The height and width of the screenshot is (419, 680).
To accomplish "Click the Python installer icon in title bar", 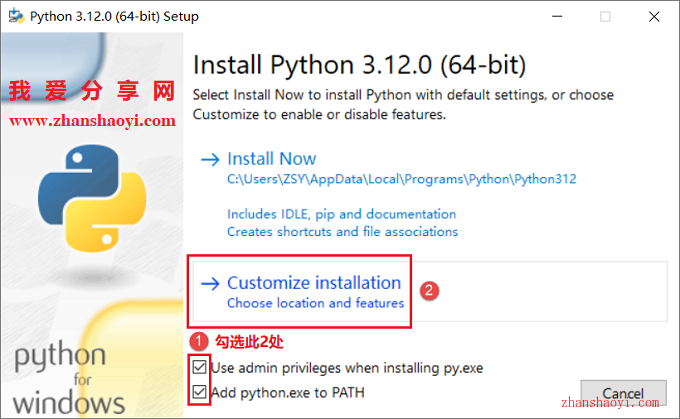I will point(16,16).
